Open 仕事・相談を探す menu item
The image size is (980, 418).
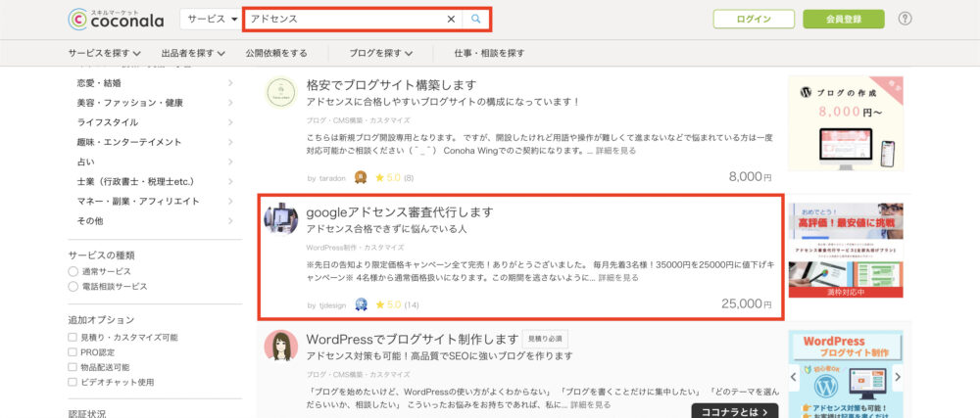point(489,53)
